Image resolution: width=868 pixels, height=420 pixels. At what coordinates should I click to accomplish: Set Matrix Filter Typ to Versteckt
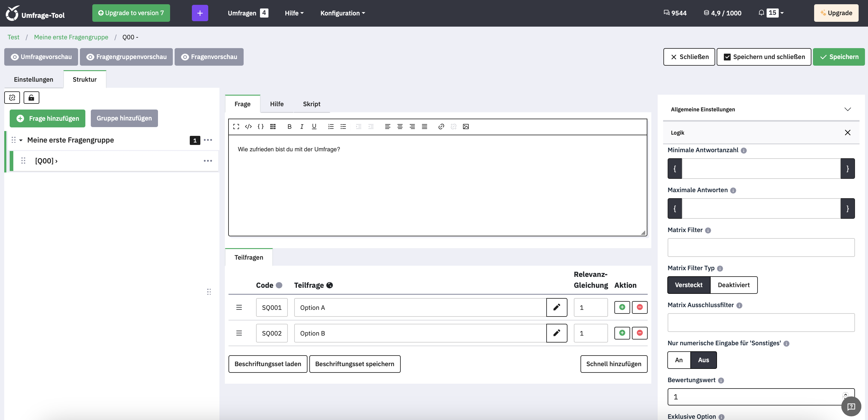[x=689, y=285]
